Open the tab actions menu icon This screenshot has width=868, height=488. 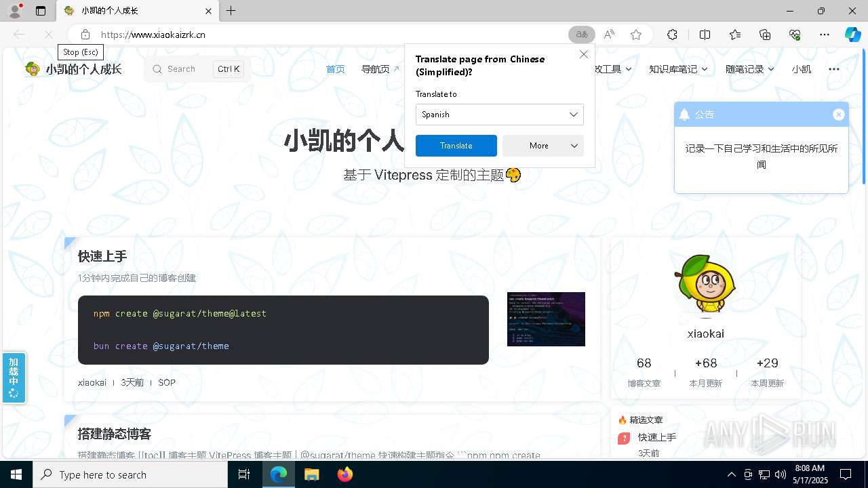click(41, 11)
